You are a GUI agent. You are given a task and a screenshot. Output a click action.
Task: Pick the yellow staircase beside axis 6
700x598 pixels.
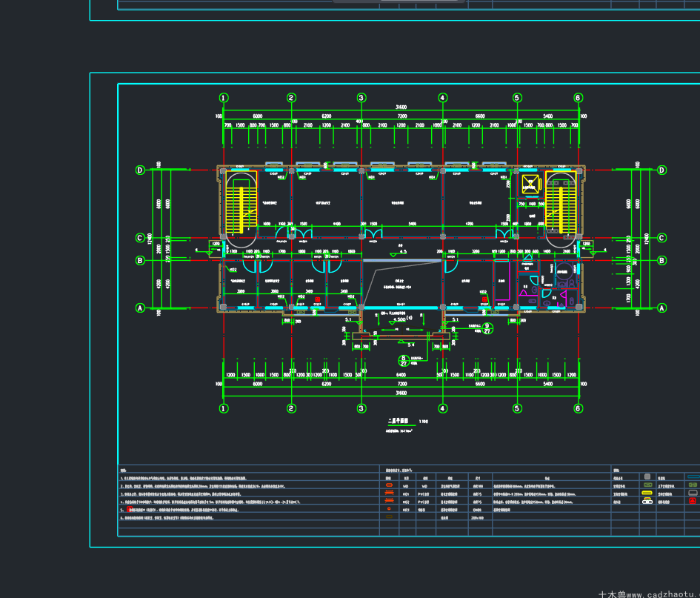[561, 202]
